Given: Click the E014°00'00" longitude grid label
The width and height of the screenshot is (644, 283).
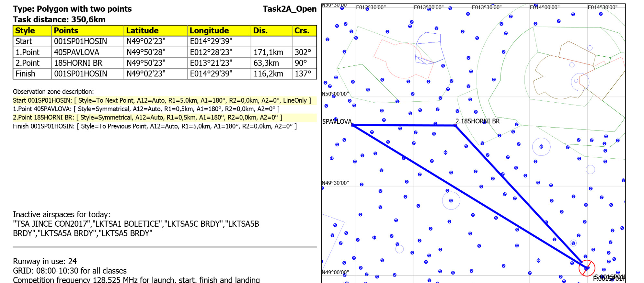Looking at the screenshot, I should point(544,7).
